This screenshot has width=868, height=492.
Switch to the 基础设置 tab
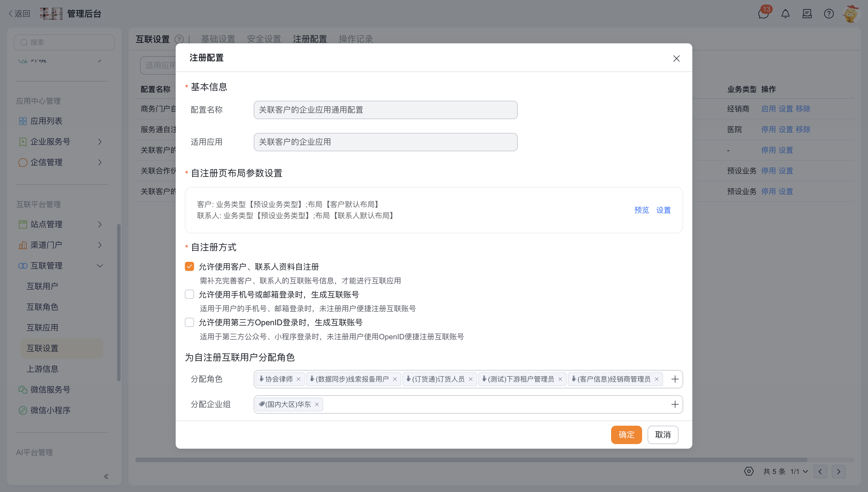[218, 39]
